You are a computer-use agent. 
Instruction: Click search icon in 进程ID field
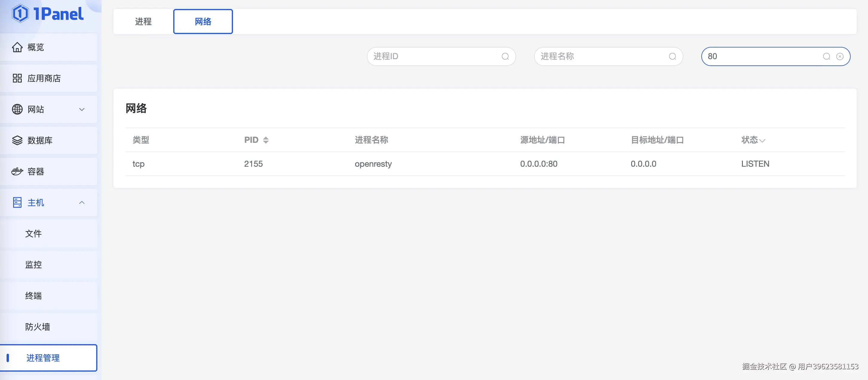[505, 56]
